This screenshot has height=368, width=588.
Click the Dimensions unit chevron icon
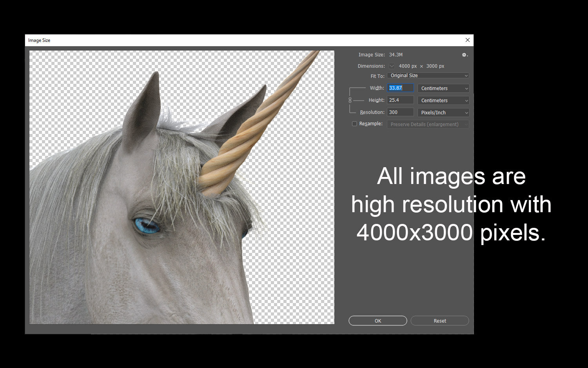tap(392, 66)
